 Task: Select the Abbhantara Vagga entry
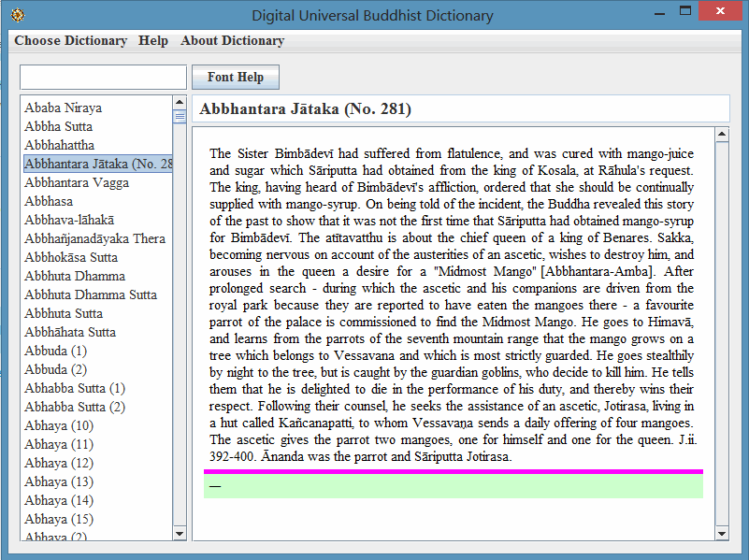(77, 183)
